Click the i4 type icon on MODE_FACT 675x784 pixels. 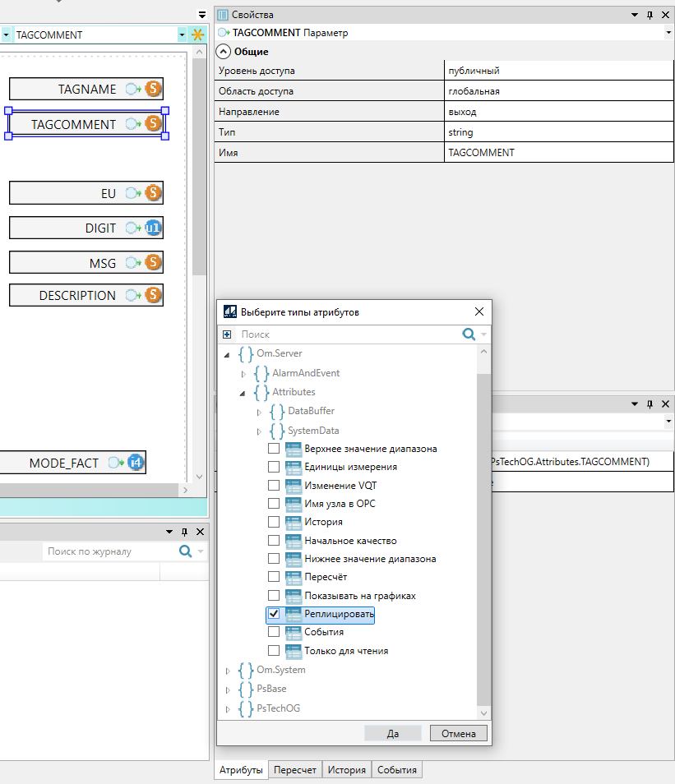[x=136, y=463]
